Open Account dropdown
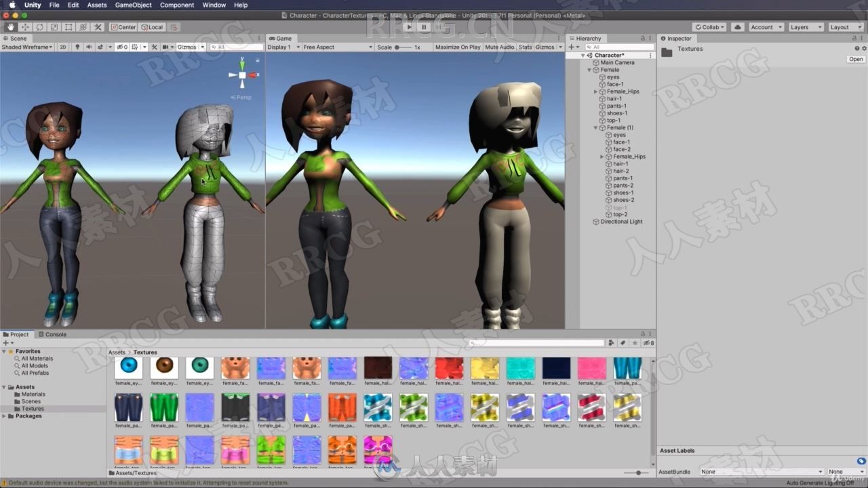This screenshot has width=868, height=488. [x=766, y=27]
